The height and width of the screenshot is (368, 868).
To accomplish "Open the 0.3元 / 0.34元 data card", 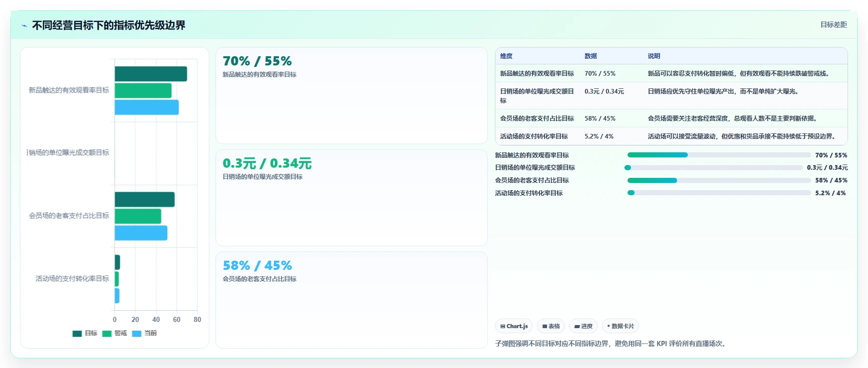I will coord(351,198).
